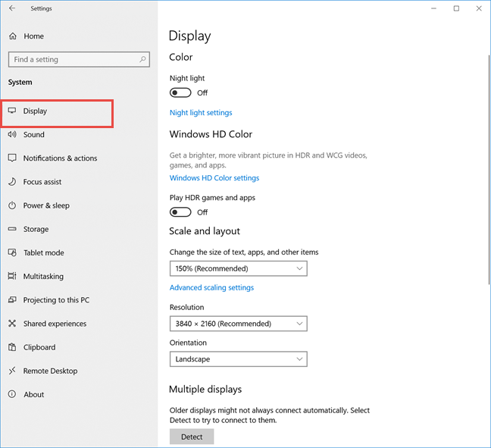
Task: Click the vertical scrollbar on the right
Action: click(489, 169)
